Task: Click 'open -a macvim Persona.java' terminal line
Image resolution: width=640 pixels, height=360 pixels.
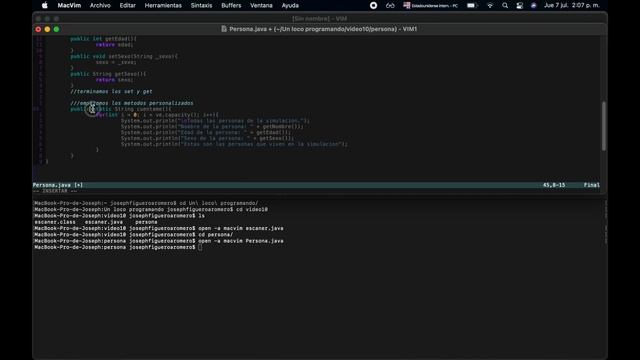Action: pos(159,241)
